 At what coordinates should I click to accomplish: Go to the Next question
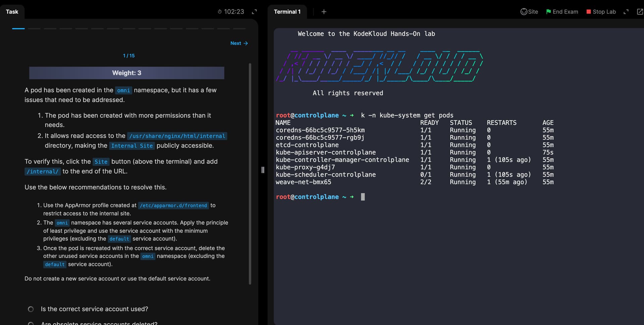coord(239,43)
